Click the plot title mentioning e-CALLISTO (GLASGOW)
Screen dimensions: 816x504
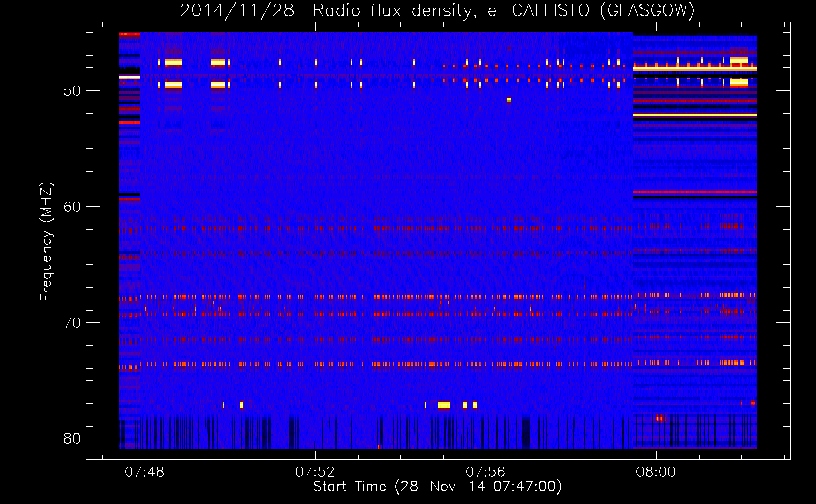437,10
